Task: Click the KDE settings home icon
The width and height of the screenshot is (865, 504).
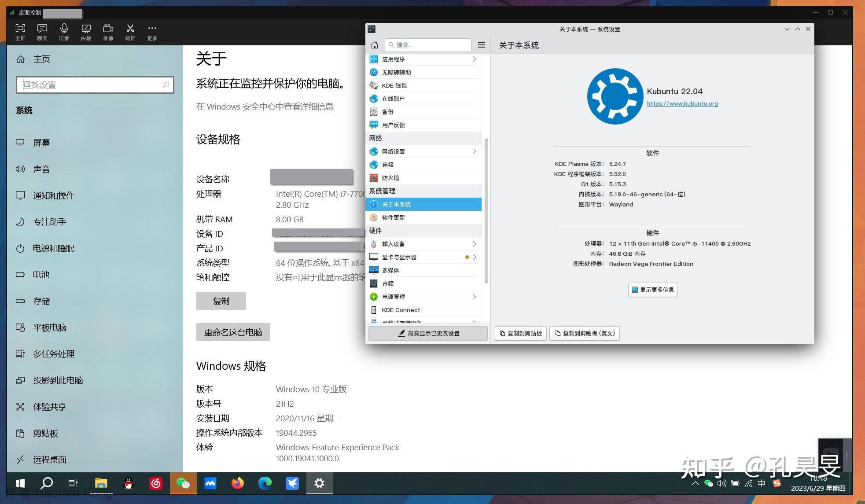Action: pyautogui.click(x=375, y=45)
